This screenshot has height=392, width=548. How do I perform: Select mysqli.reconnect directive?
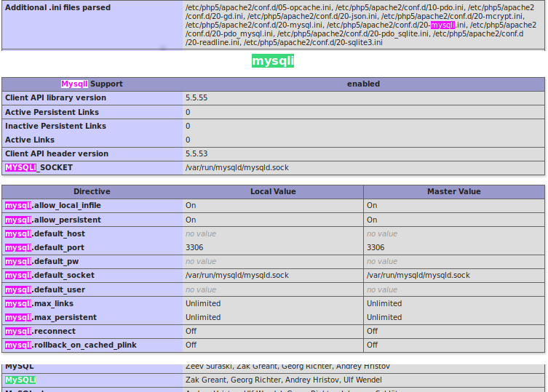pos(40,331)
